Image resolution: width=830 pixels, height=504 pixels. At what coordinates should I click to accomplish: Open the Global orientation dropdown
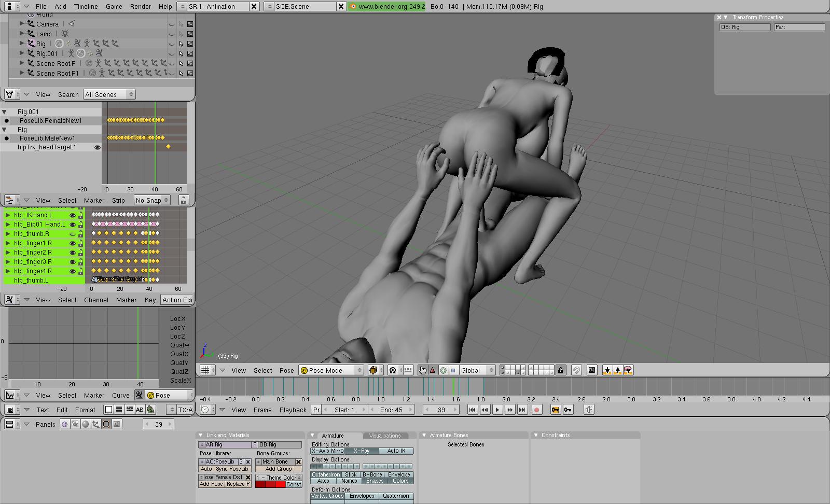click(477, 370)
